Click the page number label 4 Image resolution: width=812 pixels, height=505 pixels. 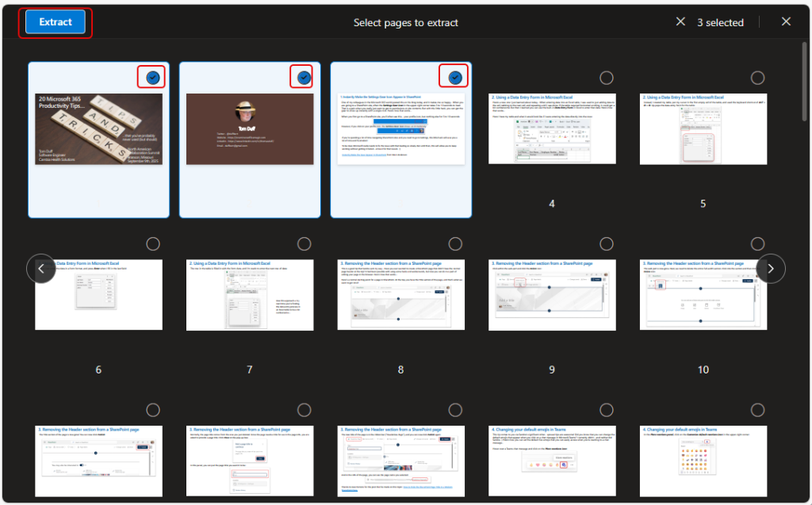coord(552,204)
